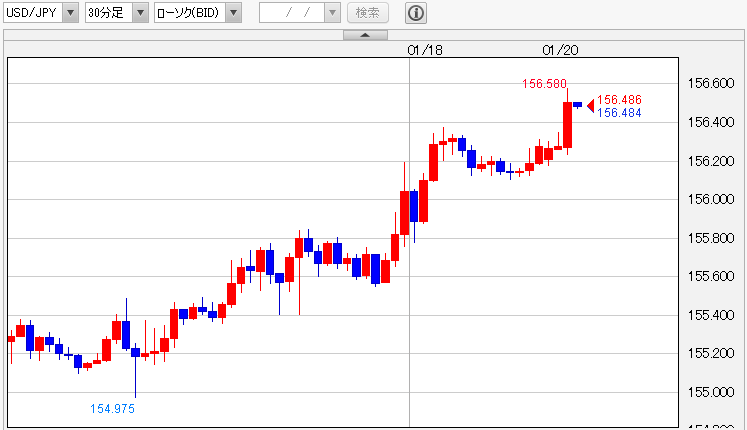Click the tall red candle reaching 156.580

[567, 125]
